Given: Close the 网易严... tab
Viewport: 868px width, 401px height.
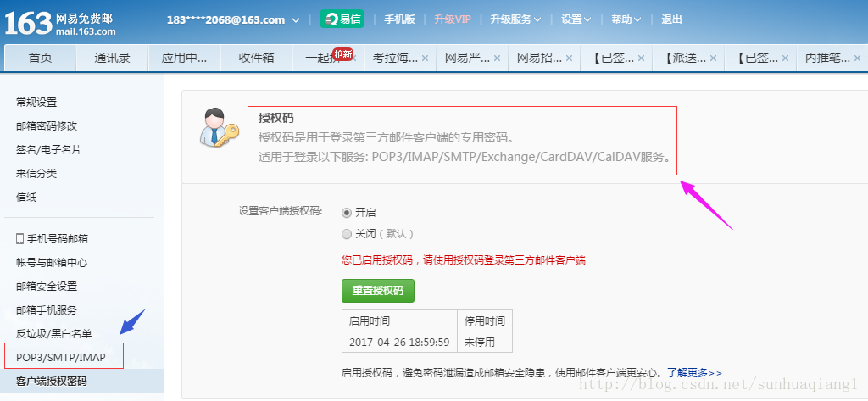Looking at the screenshot, I should [497, 58].
